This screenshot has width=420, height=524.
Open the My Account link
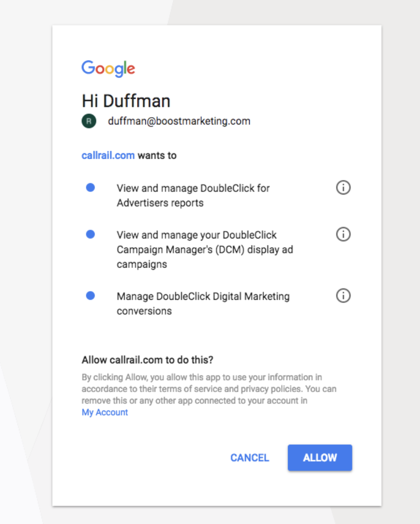105,412
